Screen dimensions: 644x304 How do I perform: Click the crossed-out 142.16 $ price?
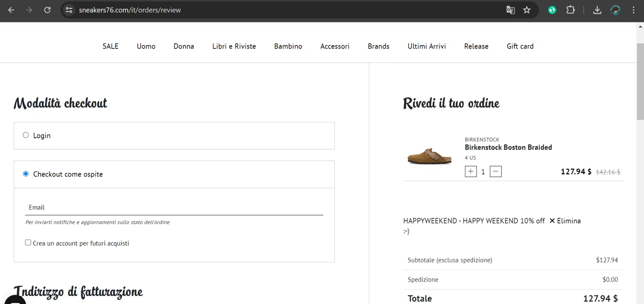[608, 172]
